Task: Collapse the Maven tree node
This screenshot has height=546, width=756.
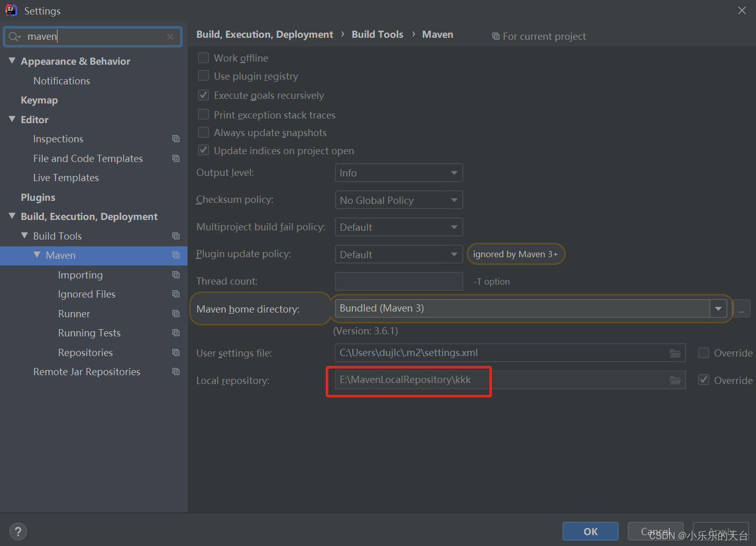Action: [37, 255]
